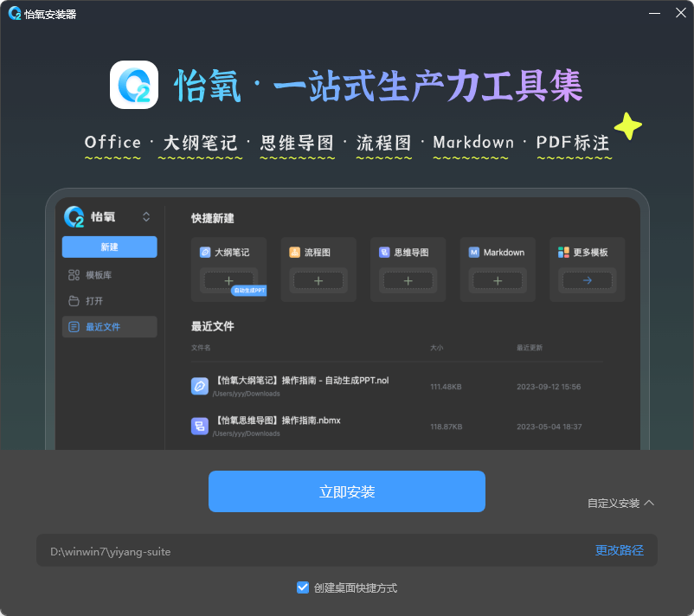The image size is (694, 616).
Task: Click the 怡氧 logo in the title bar
Action: (x=13, y=14)
